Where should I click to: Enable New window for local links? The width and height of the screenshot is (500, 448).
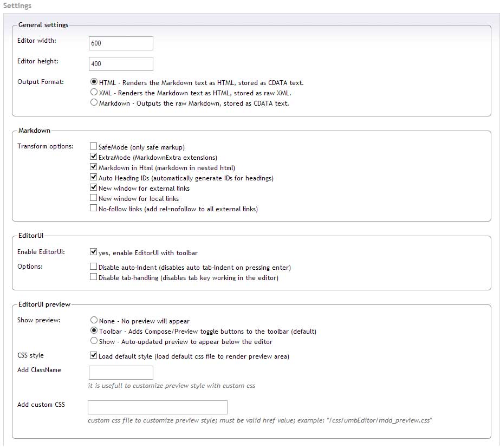point(93,198)
